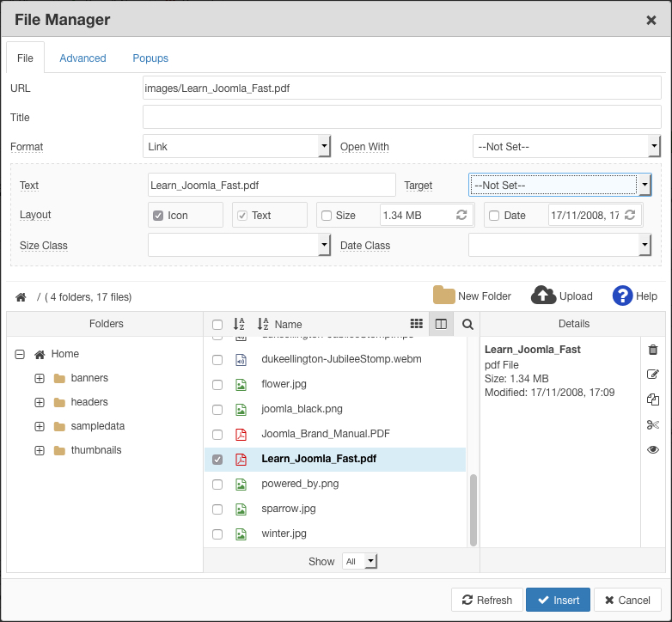Click the scissors cut icon
Viewport: 672px width, 622px height.
tap(652, 424)
